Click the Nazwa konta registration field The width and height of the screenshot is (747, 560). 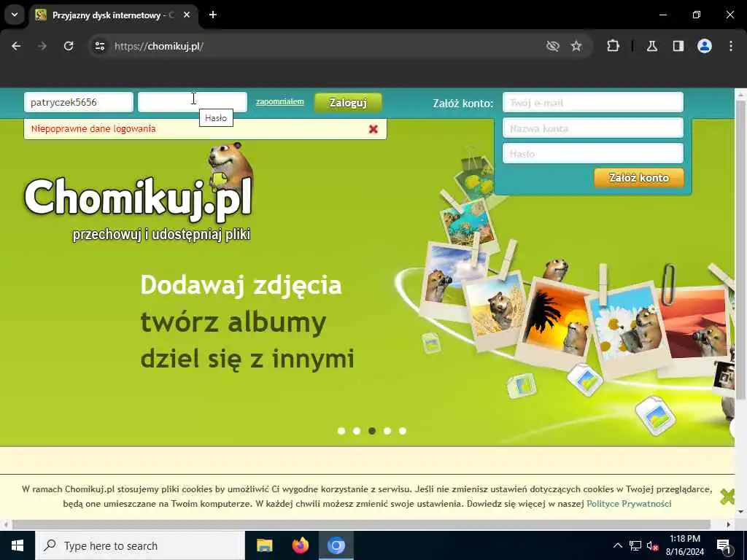pyautogui.click(x=593, y=128)
